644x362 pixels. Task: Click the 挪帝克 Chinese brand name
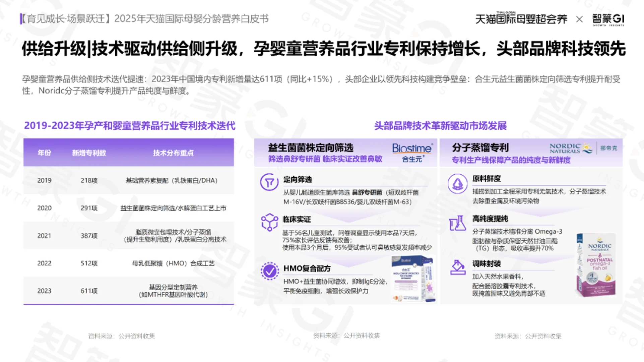(608, 148)
